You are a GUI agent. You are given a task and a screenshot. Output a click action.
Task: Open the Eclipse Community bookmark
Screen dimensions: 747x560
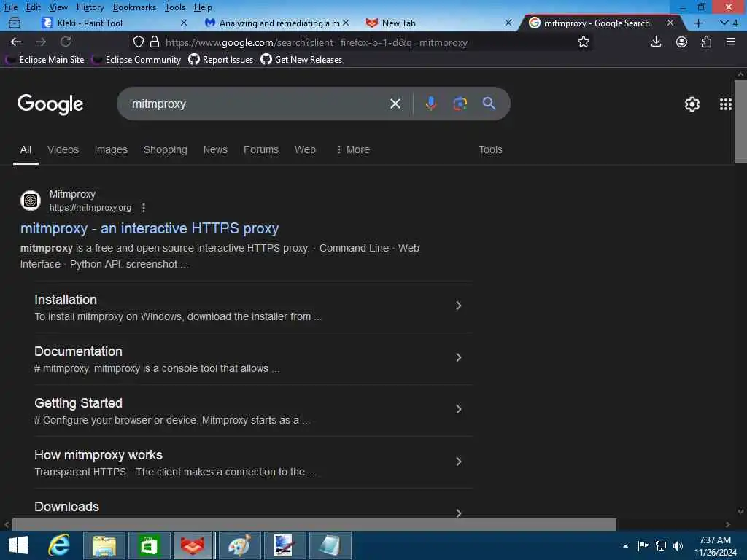click(136, 60)
